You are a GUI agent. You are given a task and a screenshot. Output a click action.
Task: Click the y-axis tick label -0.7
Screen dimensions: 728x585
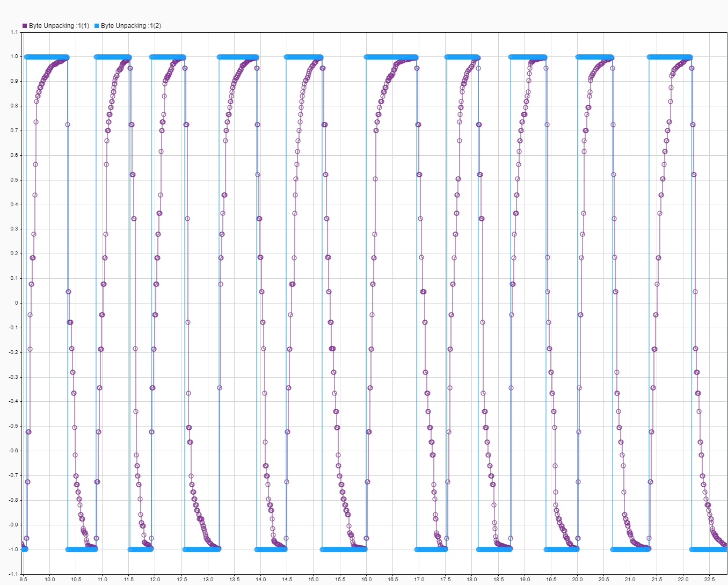click(13, 475)
